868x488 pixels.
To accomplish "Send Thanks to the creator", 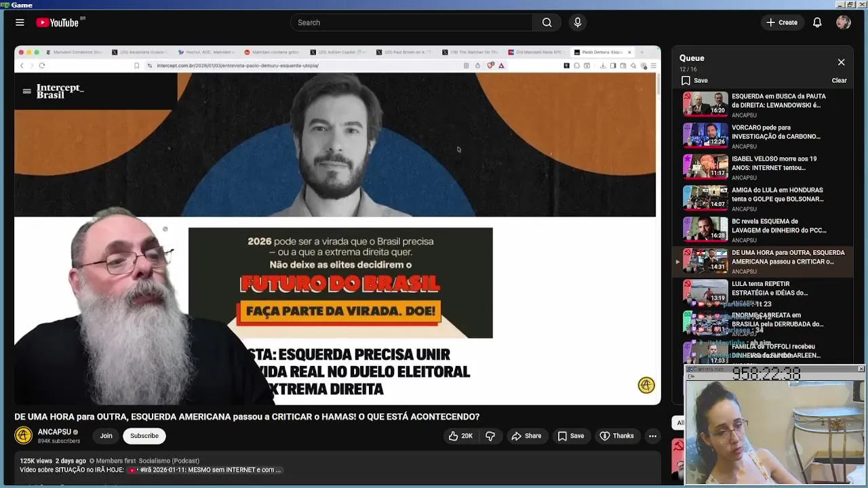I will (616, 436).
